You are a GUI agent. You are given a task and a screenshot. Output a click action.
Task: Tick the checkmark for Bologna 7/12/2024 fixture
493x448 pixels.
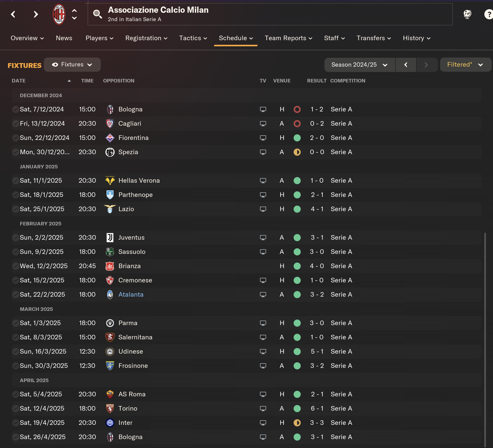pos(15,109)
